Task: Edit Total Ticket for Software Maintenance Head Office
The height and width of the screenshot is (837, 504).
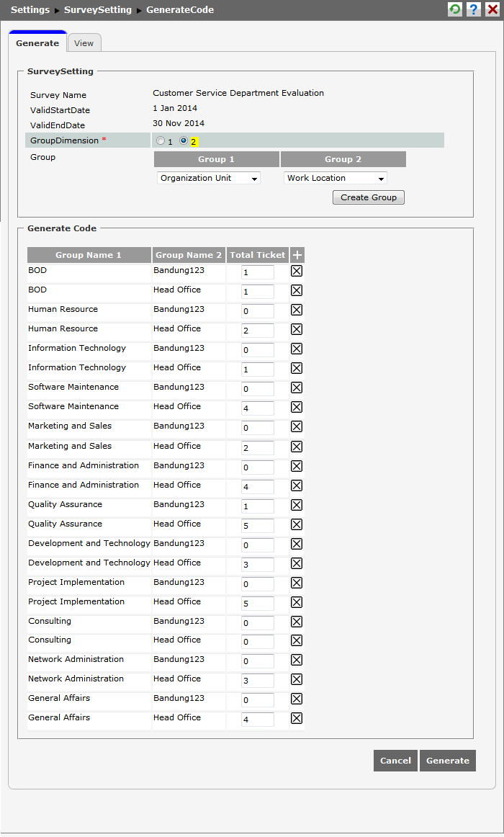Action: (x=257, y=408)
